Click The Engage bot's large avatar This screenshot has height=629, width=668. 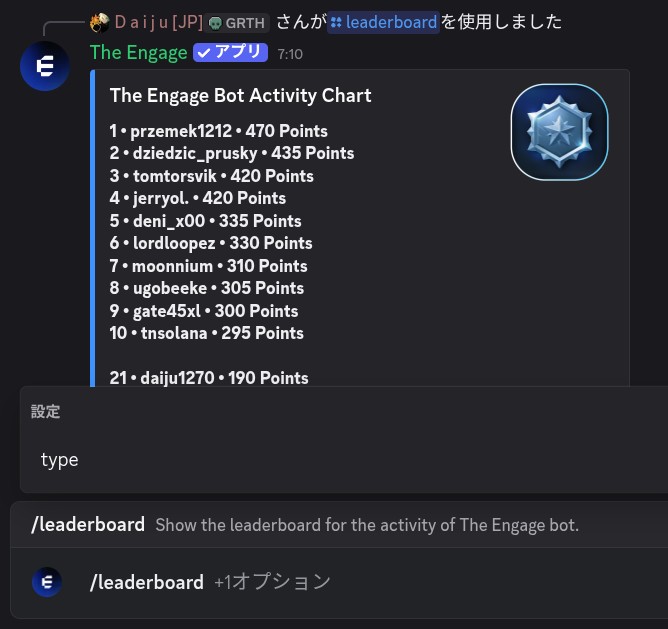pos(45,67)
